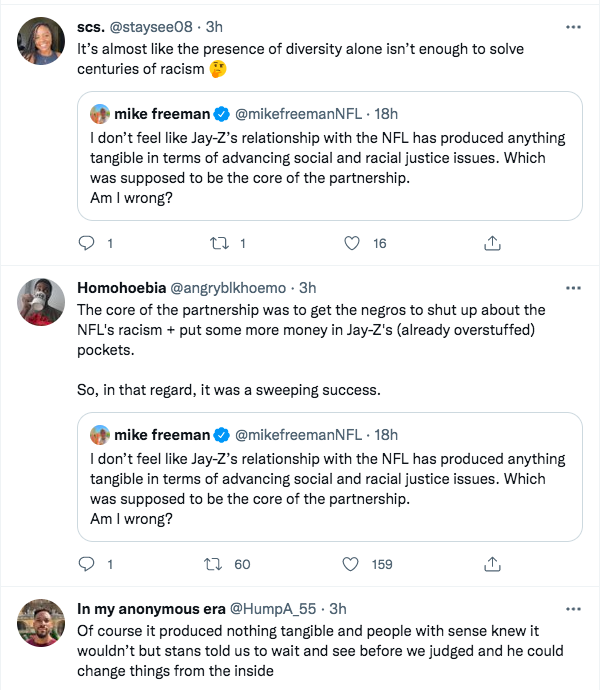Open more options for scs. tweet
Image resolution: width=603 pixels, height=690 pixels.
coord(573,27)
